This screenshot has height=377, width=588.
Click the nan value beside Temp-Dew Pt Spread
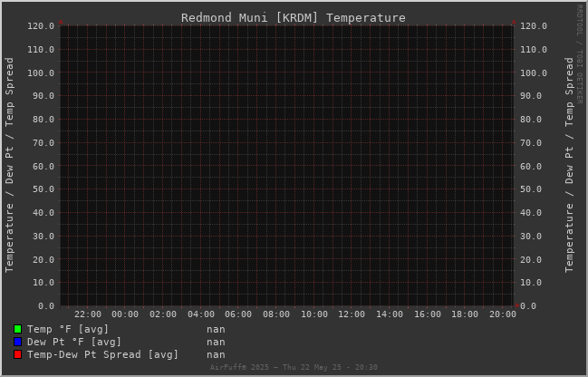(x=216, y=355)
